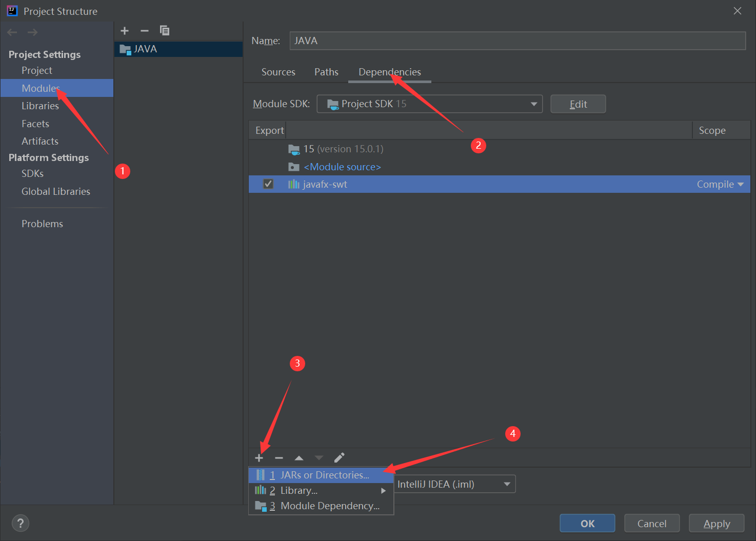Click the copy module icon

click(165, 31)
